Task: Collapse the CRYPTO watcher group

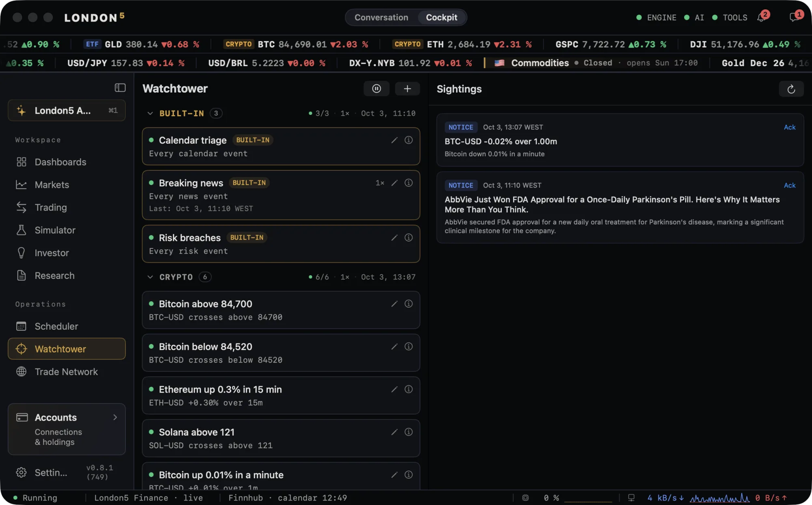Action: tap(150, 277)
